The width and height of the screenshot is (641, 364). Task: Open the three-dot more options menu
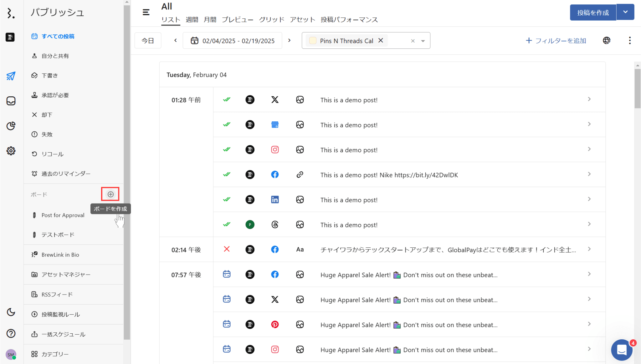630,40
